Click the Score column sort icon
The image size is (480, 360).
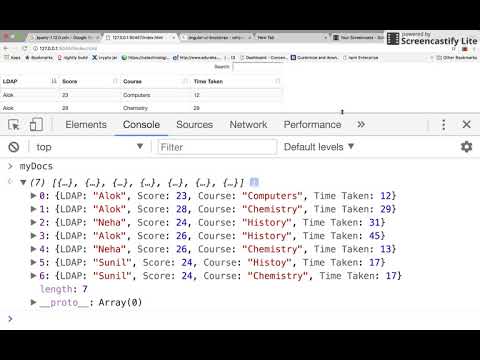[115, 81]
